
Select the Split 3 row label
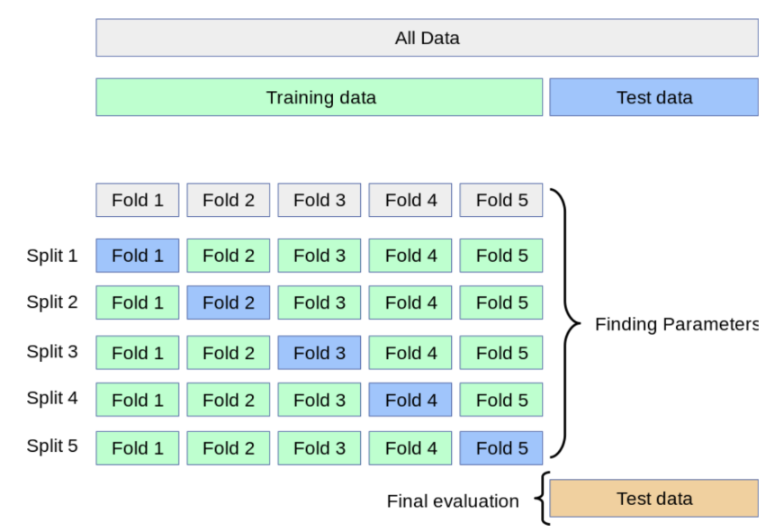(52, 351)
